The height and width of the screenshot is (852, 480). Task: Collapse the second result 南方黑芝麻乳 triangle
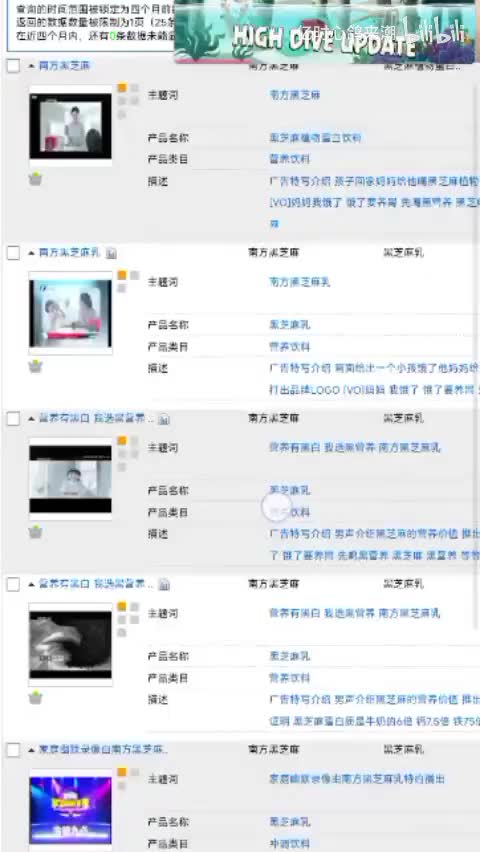[x=32, y=253]
